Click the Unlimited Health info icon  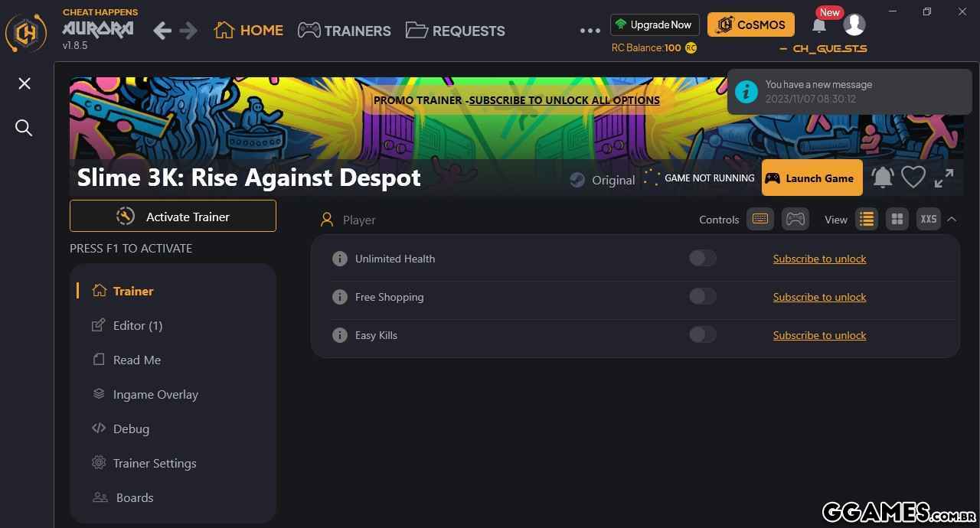point(340,259)
